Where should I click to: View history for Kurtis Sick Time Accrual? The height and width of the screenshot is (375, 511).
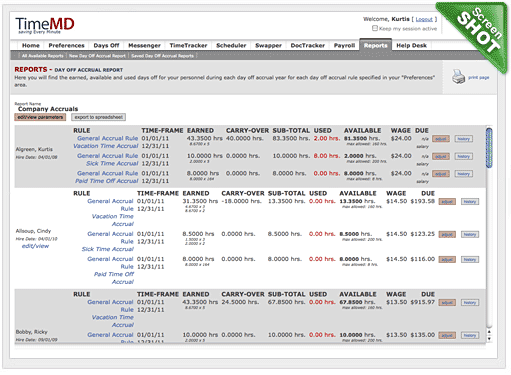[x=463, y=156]
